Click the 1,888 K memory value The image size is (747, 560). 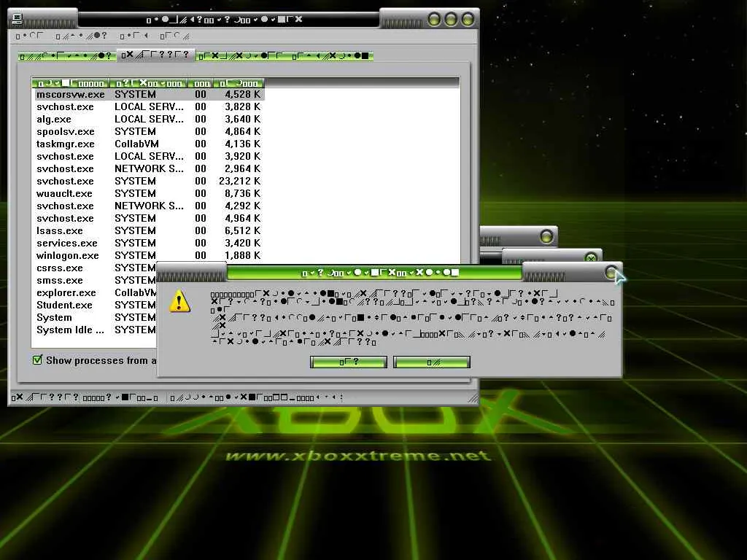coord(242,255)
